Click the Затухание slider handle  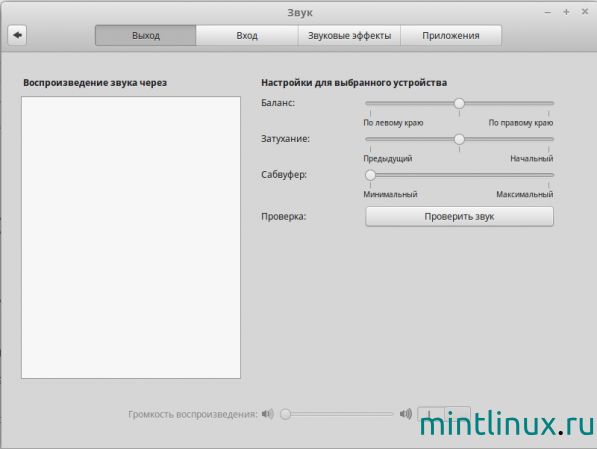point(459,139)
